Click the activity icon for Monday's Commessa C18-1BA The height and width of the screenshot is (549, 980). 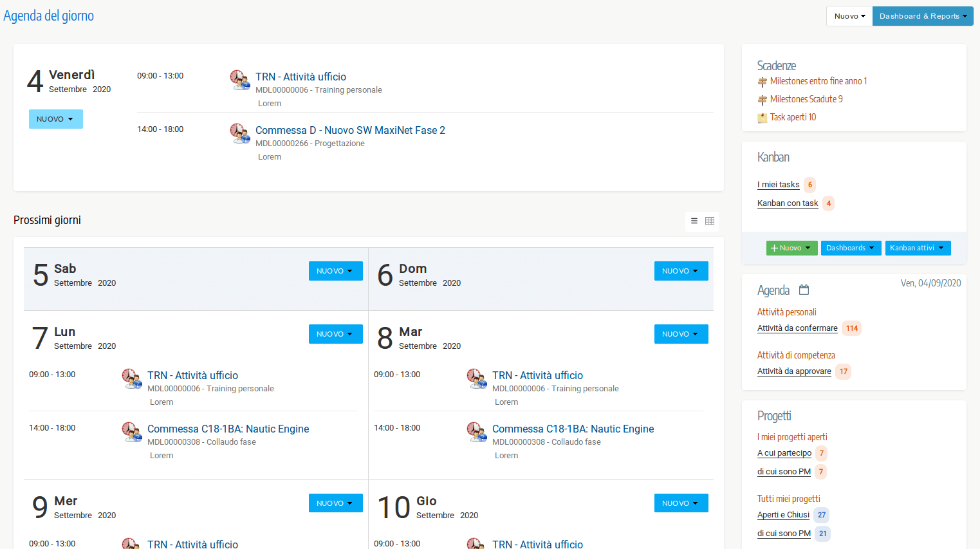point(132,433)
